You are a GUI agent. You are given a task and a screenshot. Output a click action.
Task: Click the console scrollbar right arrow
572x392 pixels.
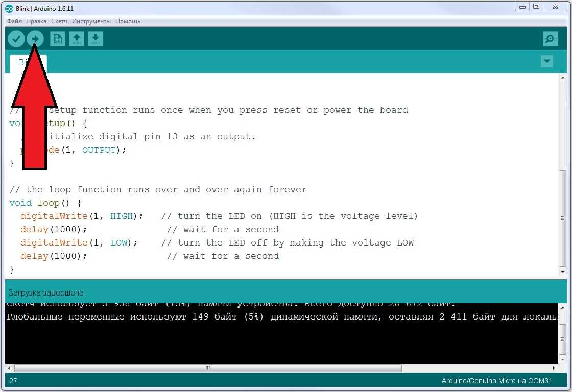coord(554,367)
